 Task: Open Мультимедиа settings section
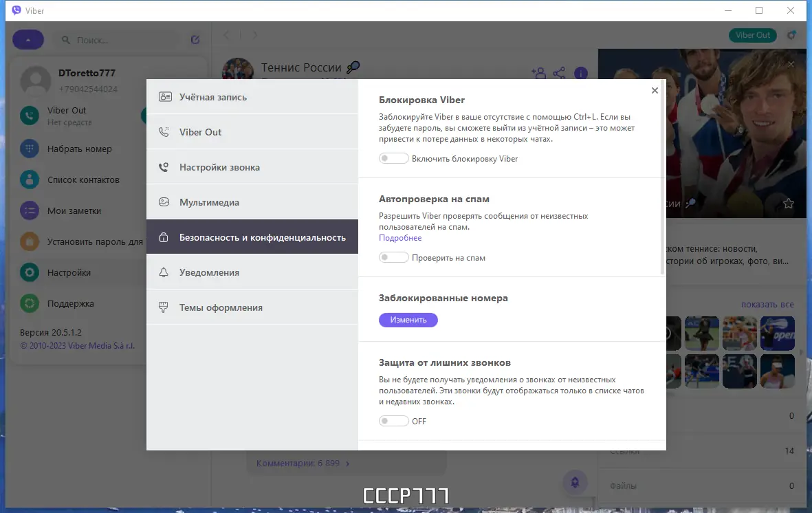252,202
